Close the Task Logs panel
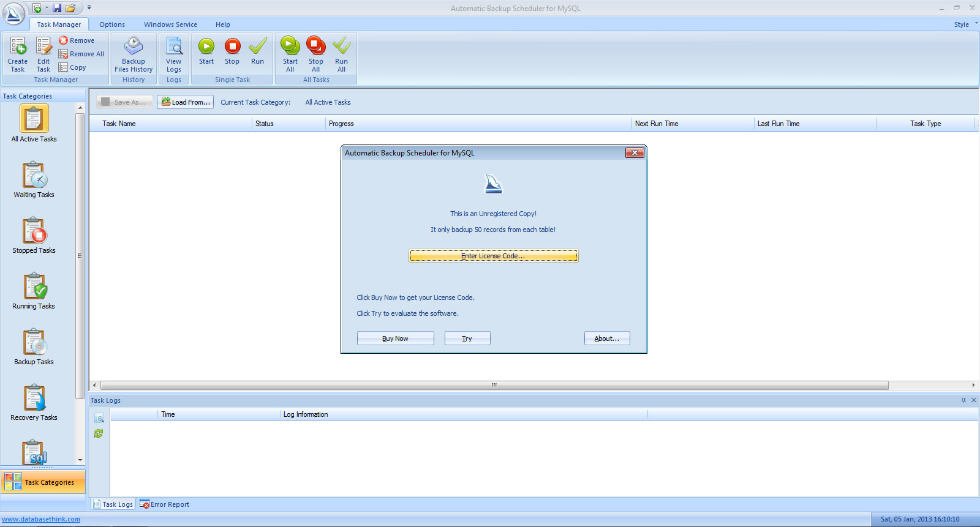 click(x=974, y=400)
